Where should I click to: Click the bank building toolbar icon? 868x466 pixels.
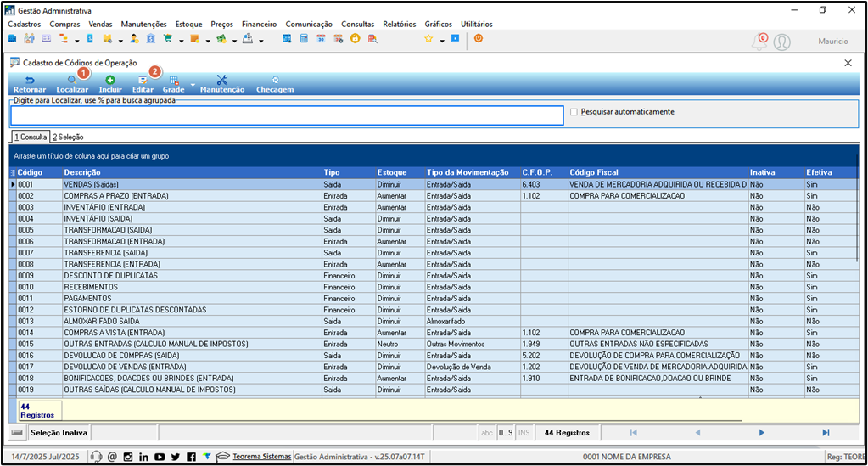150,39
